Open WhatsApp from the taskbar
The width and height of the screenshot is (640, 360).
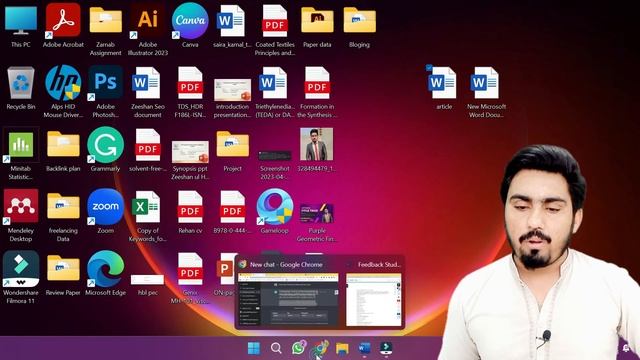coord(299,348)
